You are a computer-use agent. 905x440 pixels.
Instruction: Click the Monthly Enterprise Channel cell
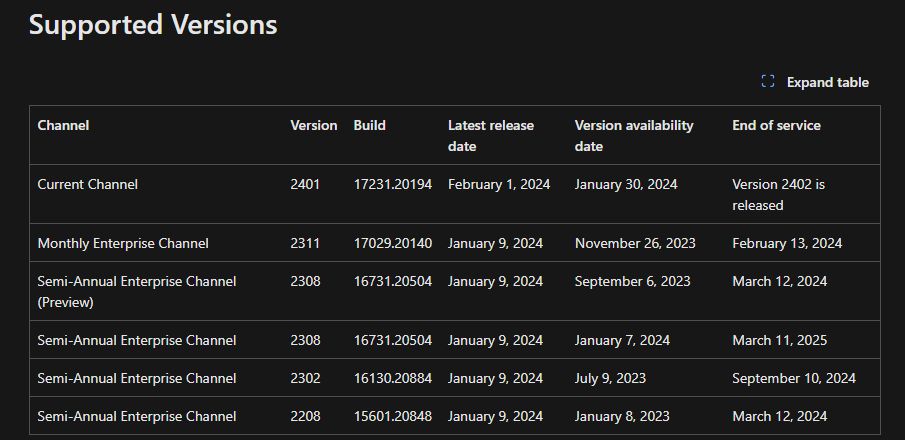(x=123, y=243)
